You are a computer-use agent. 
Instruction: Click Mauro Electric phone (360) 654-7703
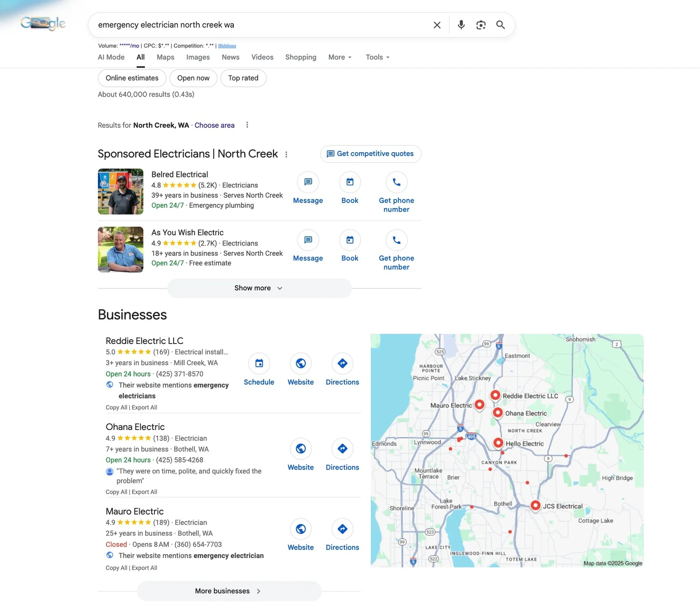click(198, 544)
